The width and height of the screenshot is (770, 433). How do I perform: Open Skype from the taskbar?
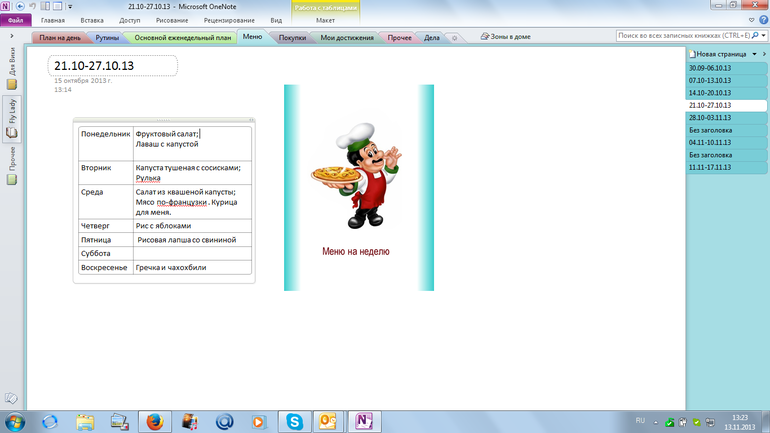[x=295, y=421]
